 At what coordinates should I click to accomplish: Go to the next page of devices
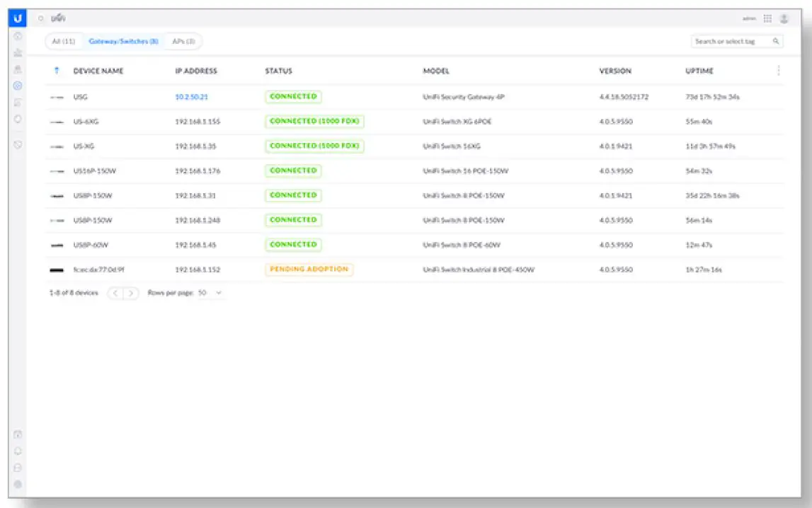click(x=130, y=294)
